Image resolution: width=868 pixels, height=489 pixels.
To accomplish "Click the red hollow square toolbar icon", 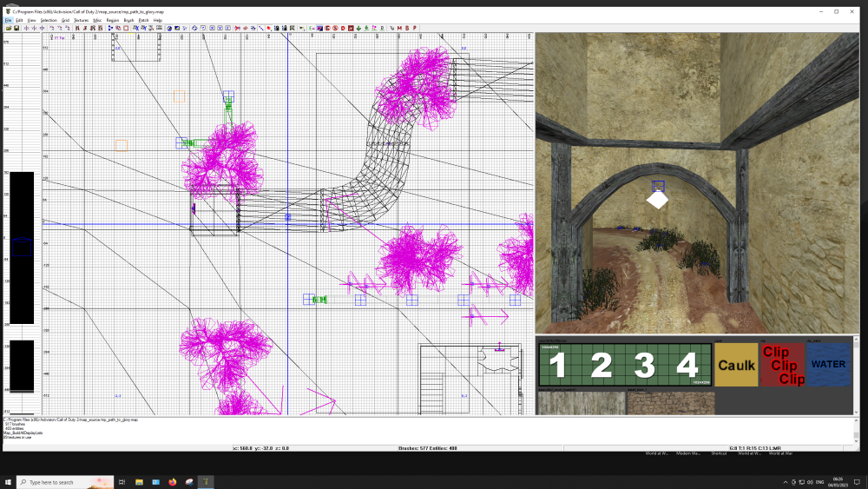I will coord(126,28).
